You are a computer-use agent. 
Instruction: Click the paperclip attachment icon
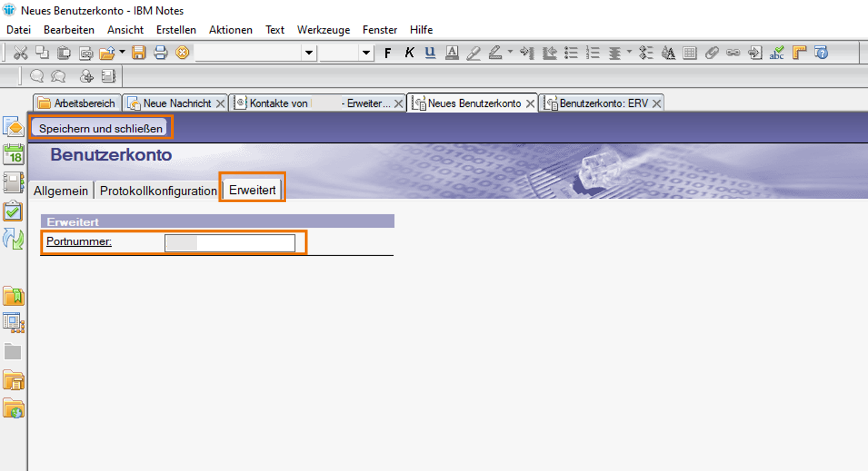(711, 53)
